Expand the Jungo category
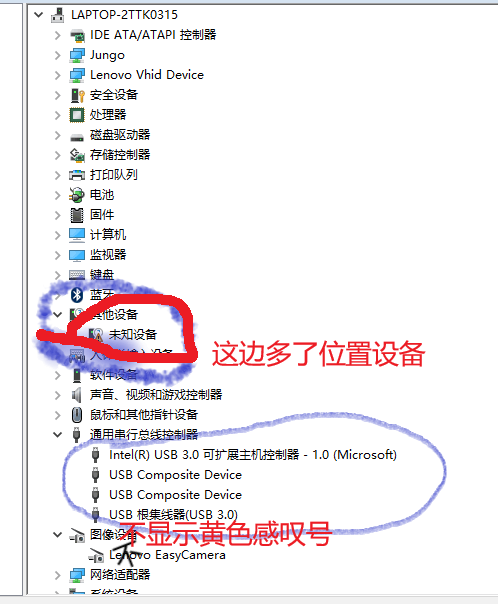This screenshot has height=604, width=498. pos(57,55)
